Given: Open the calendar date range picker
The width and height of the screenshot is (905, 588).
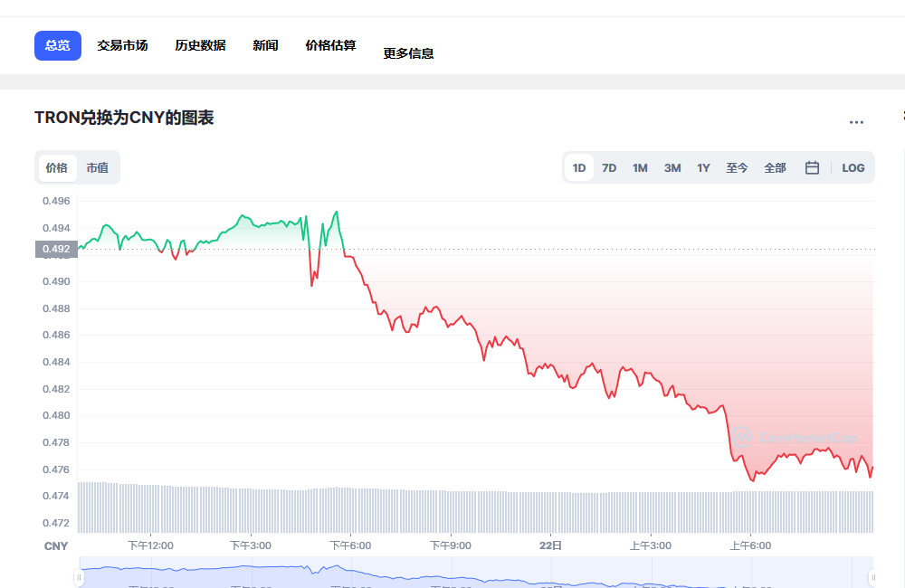Looking at the screenshot, I should tap(812, 168).
